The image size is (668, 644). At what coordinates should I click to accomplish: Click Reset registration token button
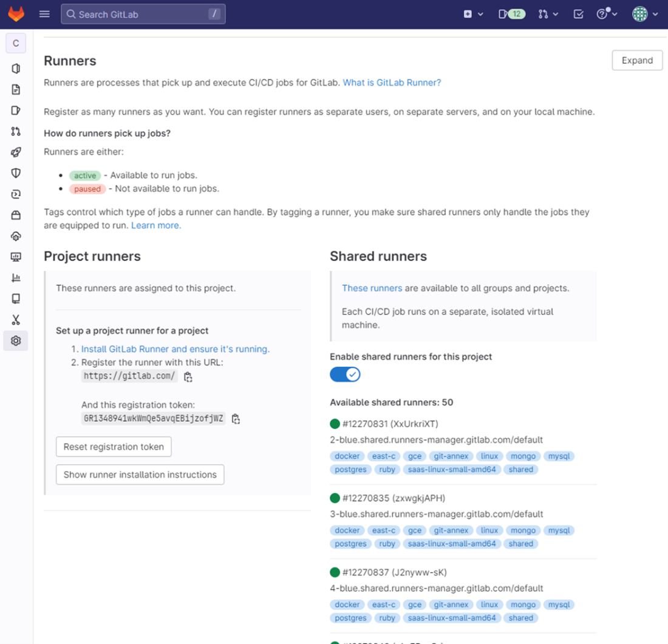114,447
